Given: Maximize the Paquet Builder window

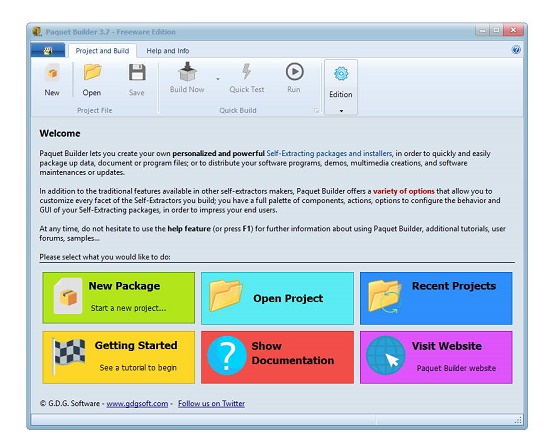Looking at the screenshot, I should 496,31.
